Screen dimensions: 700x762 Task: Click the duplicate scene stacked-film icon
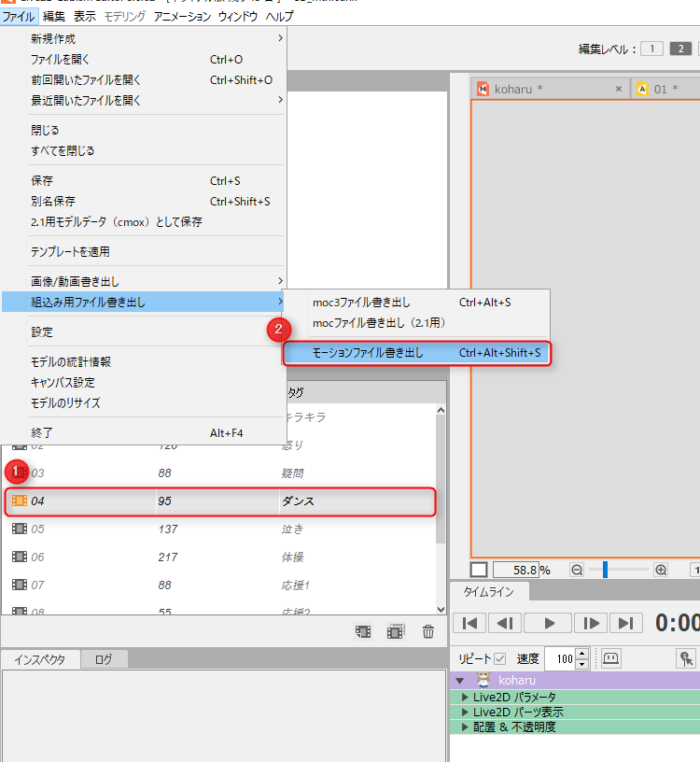pos(396,632)
